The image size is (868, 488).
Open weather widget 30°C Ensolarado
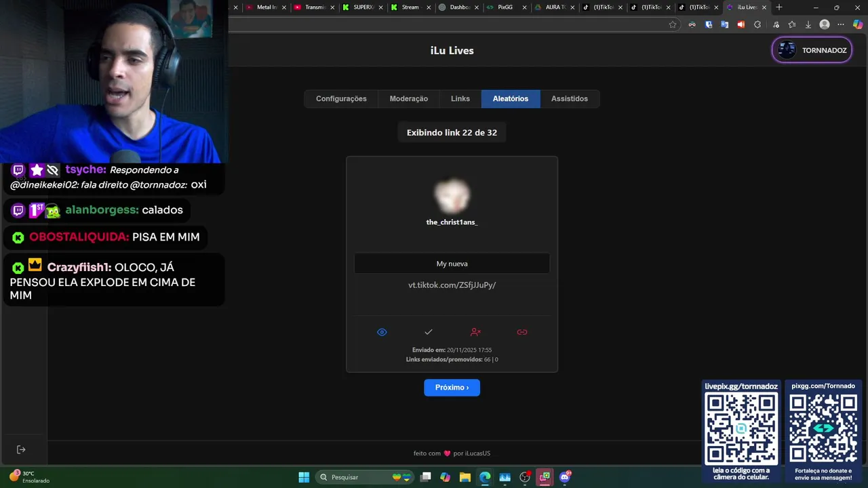click(28, 477)
